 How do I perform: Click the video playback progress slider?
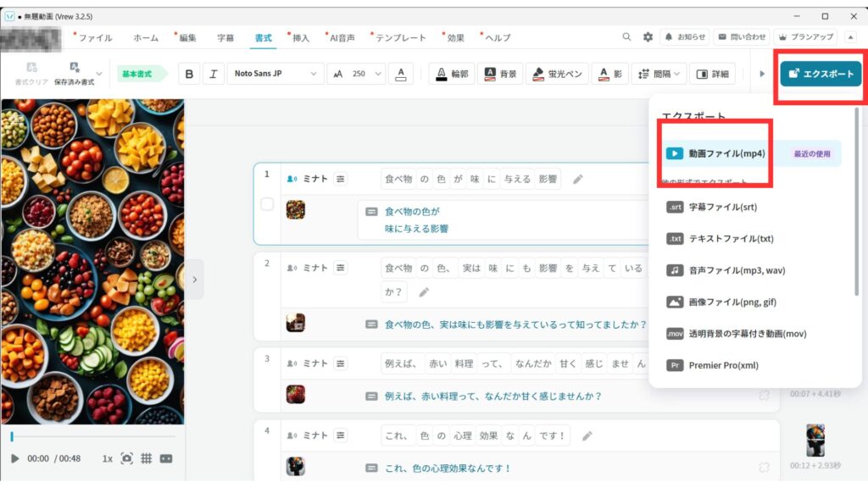click(x=92, y=436)
